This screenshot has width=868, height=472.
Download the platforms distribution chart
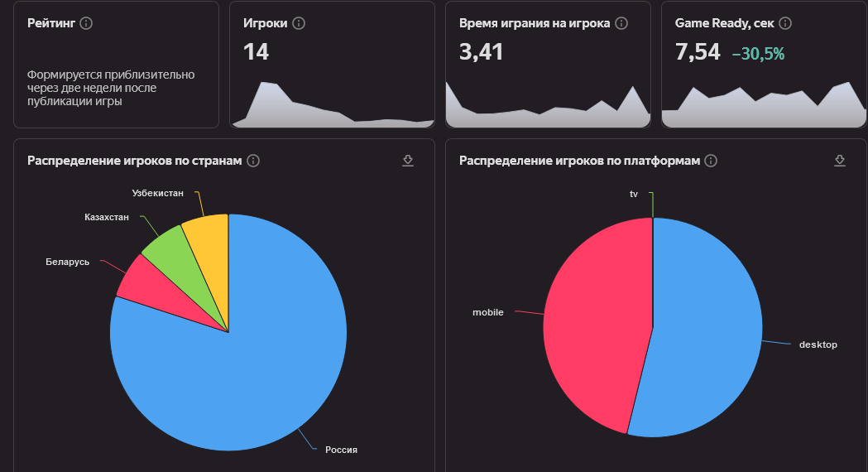[840, 160]
